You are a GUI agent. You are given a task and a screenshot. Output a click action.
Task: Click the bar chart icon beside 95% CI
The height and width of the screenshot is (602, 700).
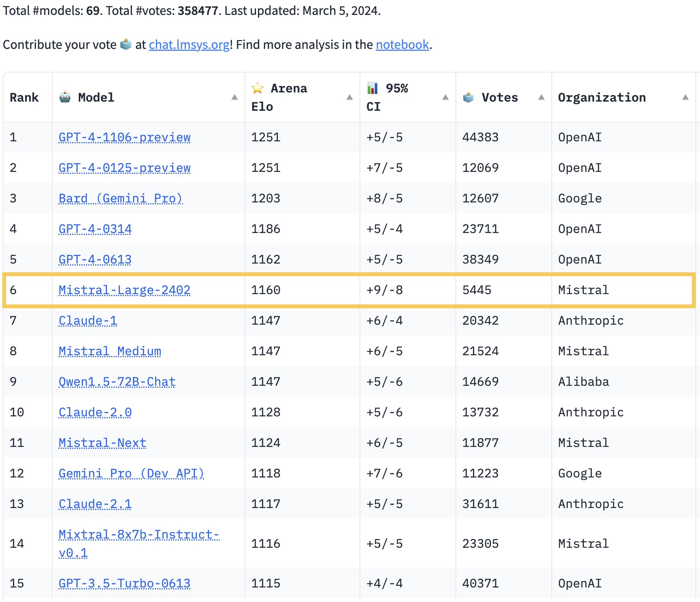coord(373,88)
